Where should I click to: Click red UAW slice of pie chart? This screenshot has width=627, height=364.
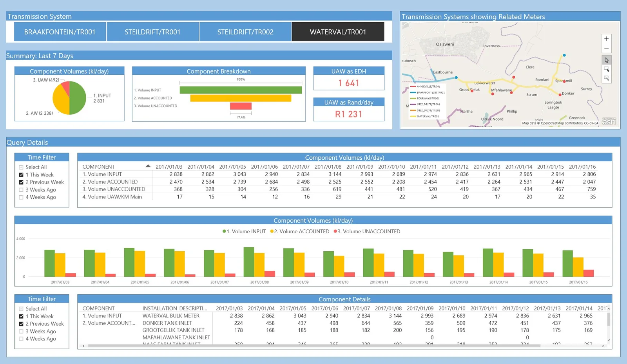(x=66, y=87)
